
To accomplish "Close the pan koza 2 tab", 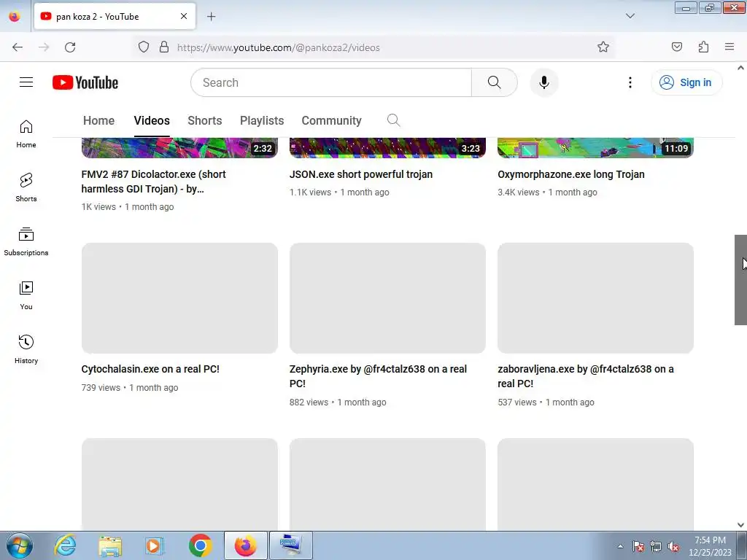I will pyautogui.click(x=183, y=16).
